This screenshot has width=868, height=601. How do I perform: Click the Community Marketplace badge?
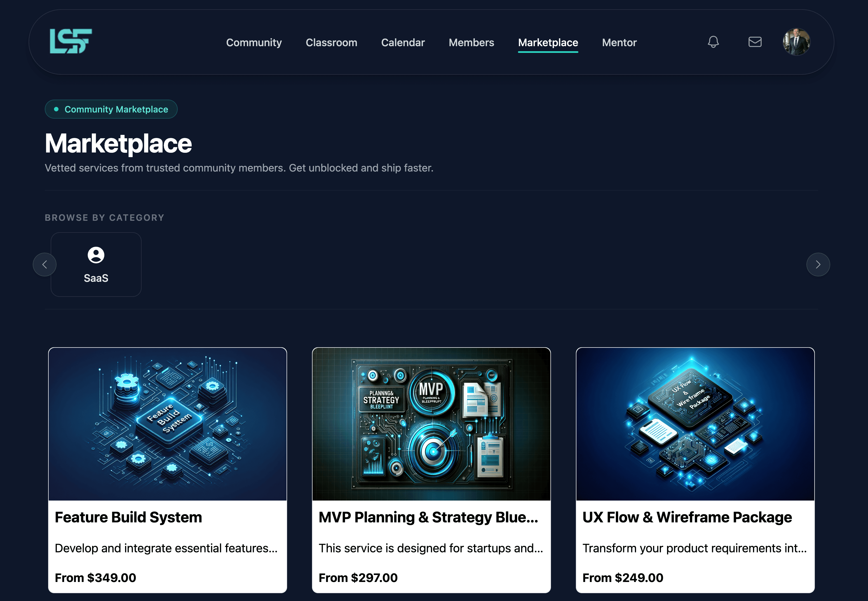coord(111,109)
